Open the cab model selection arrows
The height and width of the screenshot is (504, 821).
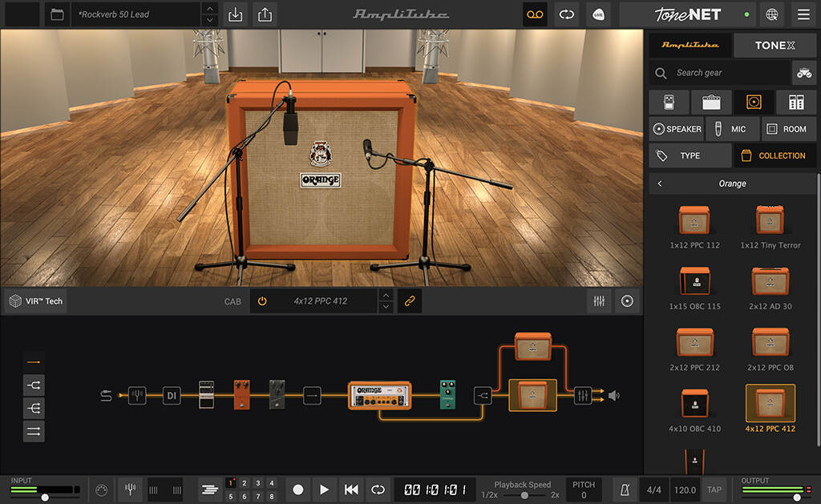[x=386, y=300]
